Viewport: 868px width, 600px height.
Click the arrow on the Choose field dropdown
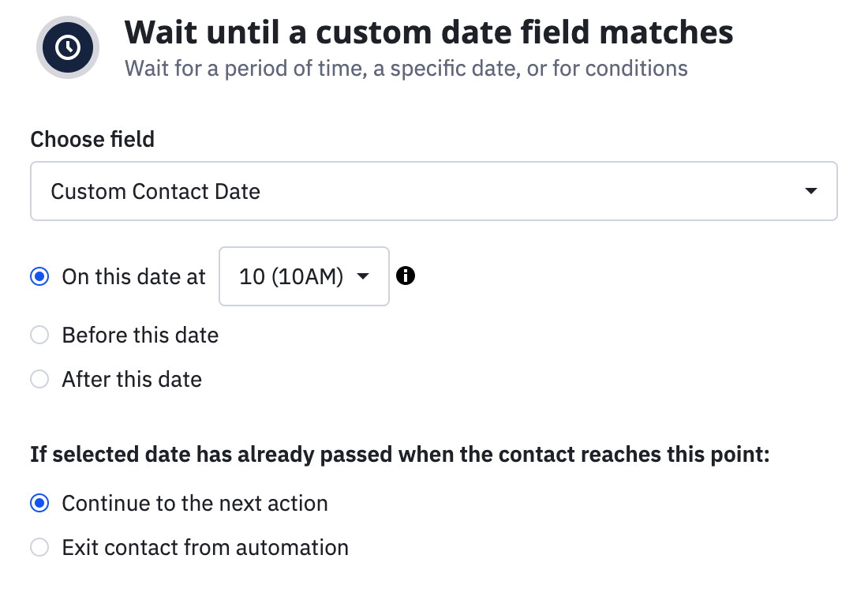(810, 191)
